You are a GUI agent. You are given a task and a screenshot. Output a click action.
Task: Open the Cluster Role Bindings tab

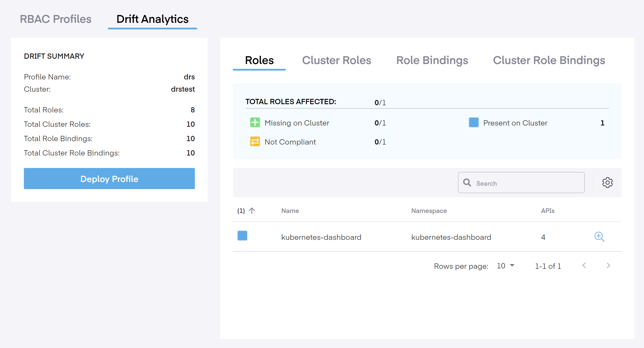pos(549,60)
